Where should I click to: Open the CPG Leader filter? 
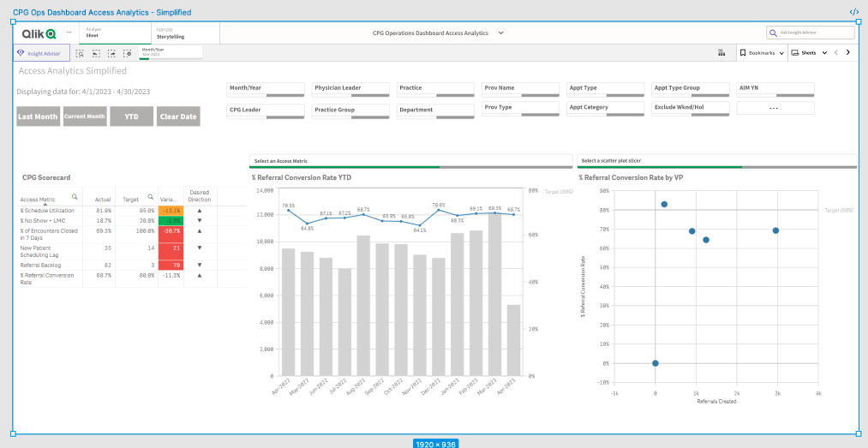(x=266, y=111)
